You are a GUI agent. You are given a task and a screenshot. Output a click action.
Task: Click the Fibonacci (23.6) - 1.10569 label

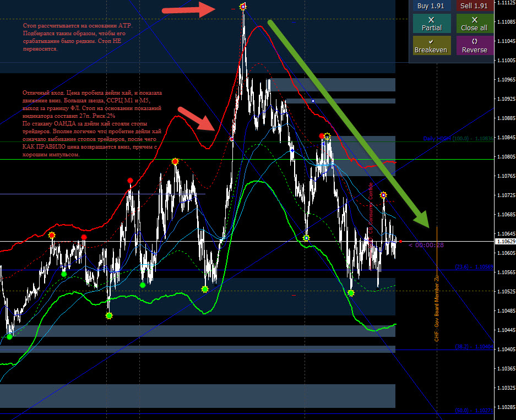point(474,267)
